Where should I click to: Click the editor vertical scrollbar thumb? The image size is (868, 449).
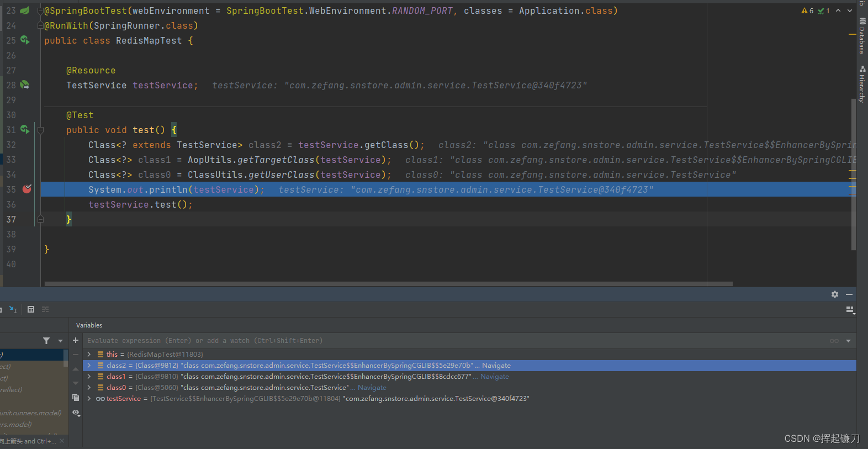853,175
